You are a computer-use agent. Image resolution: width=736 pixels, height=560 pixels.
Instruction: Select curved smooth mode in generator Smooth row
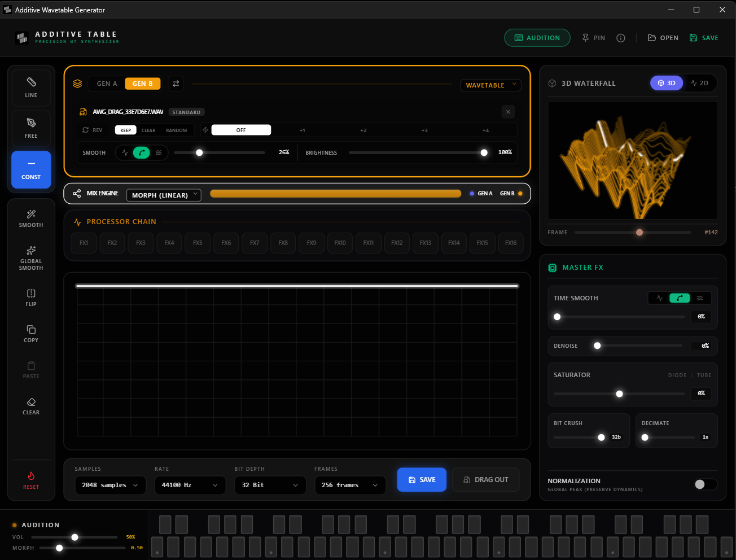coord(142,152)
